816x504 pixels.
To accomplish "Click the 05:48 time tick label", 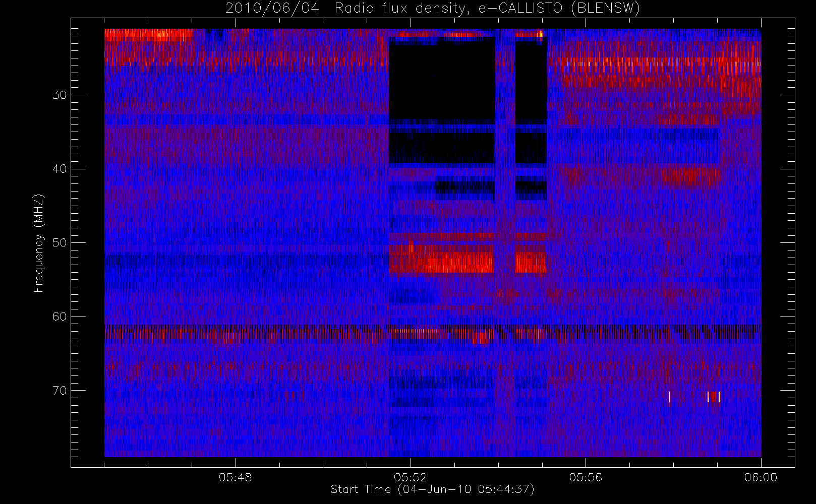I will click(236, 477).
